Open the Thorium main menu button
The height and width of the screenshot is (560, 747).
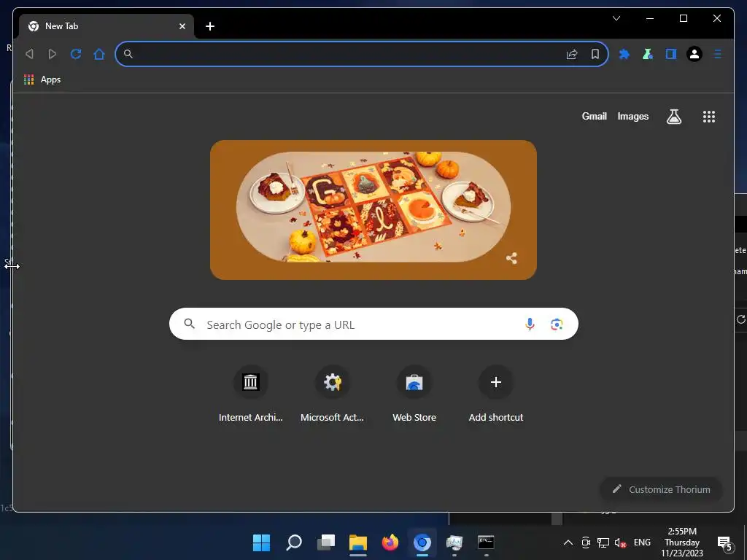tap(718, 54)
